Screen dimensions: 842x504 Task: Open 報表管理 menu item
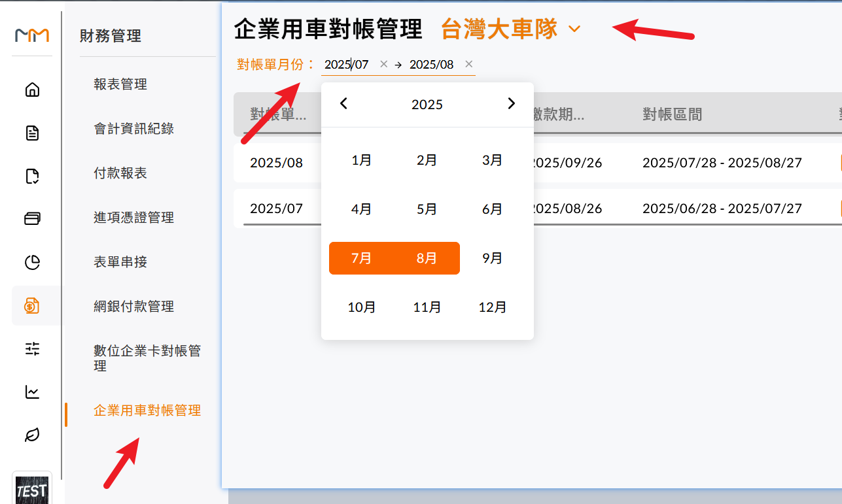coord(120,84)
